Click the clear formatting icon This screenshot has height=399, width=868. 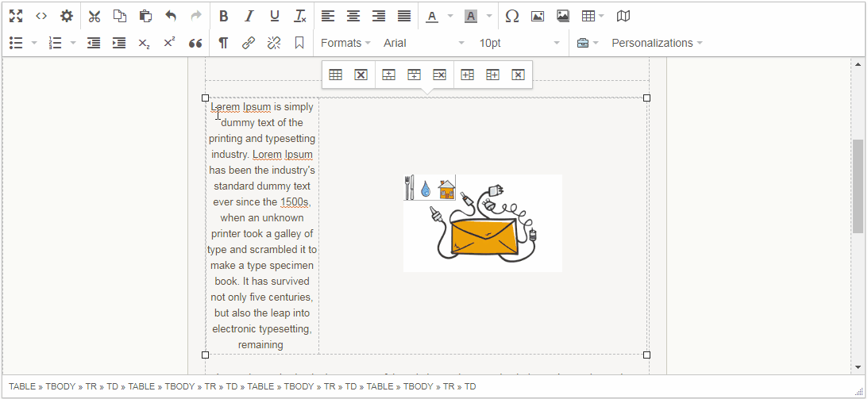299,16
